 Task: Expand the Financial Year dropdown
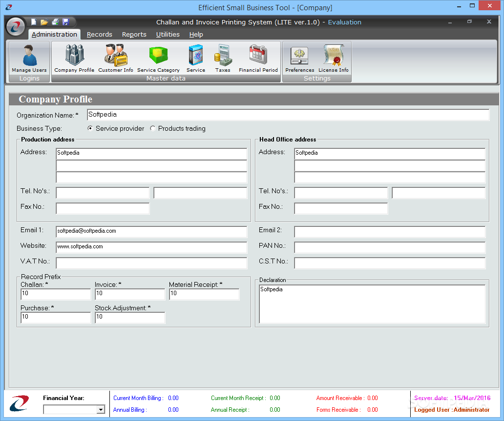pos(101,409)
